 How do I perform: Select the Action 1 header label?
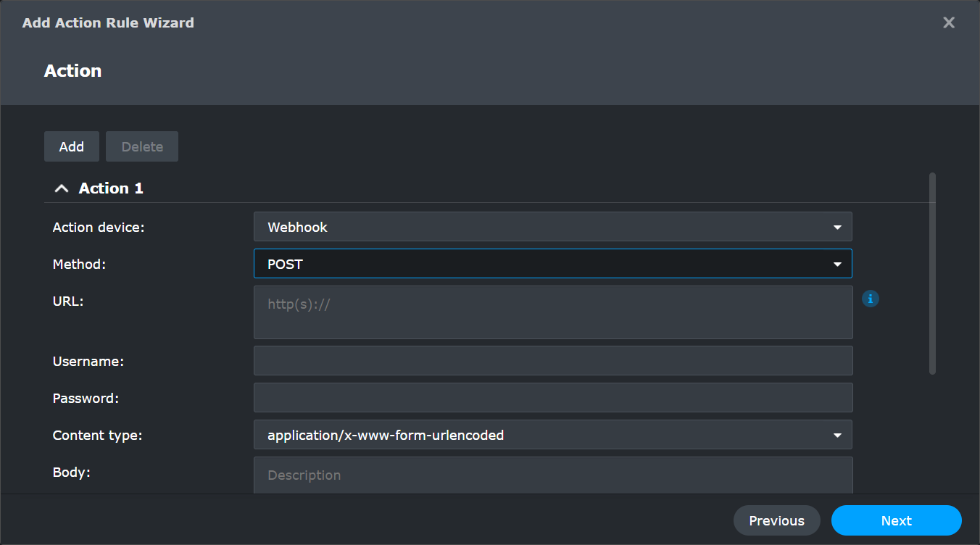click(111, 187)
